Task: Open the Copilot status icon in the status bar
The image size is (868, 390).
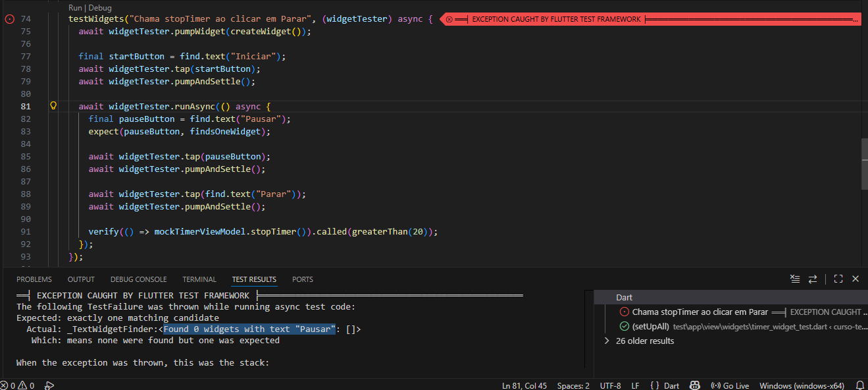Action: [695, 385]
